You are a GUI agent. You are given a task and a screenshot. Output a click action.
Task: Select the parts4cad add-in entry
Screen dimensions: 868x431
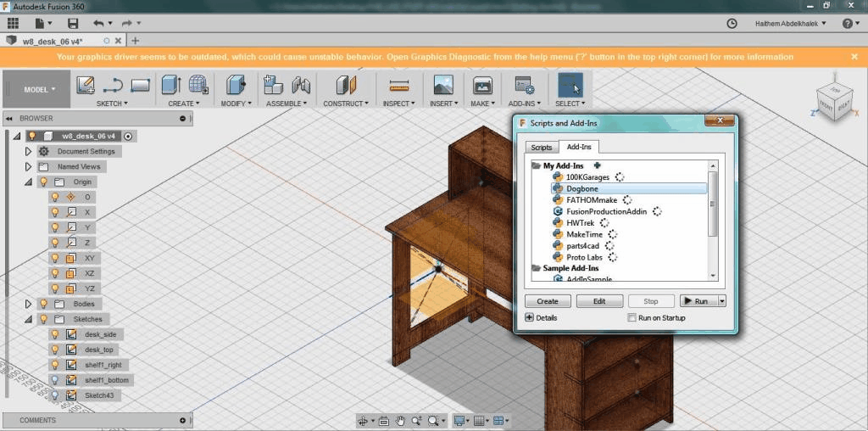[x=583, y=245]
